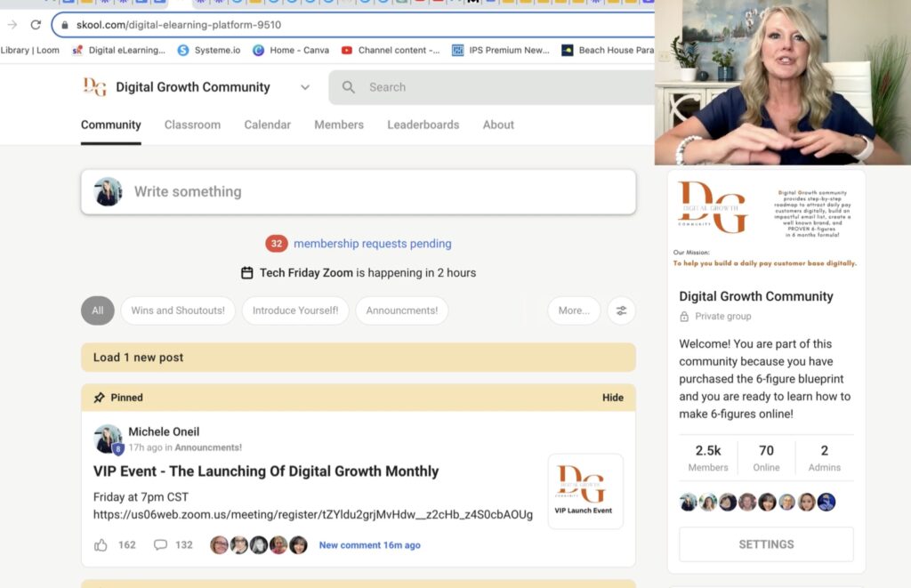Click the magnifying glass search icon
This screenshot has width=911, height=588.
pos(349,87)
